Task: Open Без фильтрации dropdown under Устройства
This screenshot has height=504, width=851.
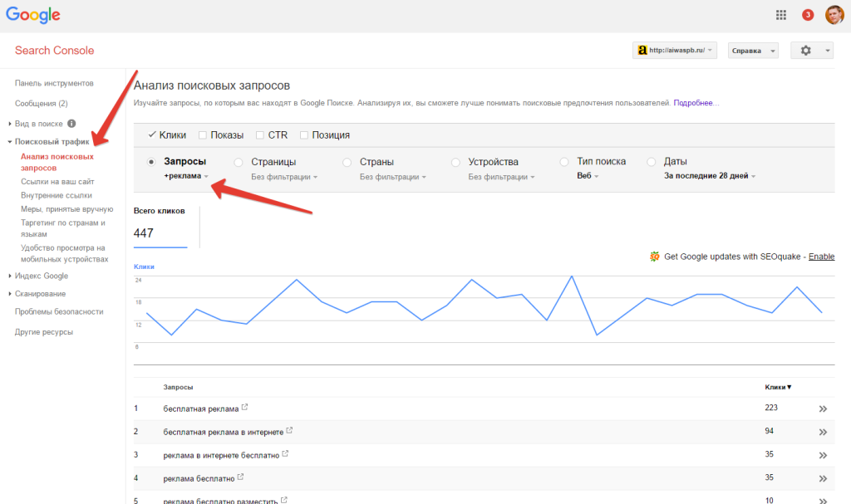Action: [x=501, y=177]
